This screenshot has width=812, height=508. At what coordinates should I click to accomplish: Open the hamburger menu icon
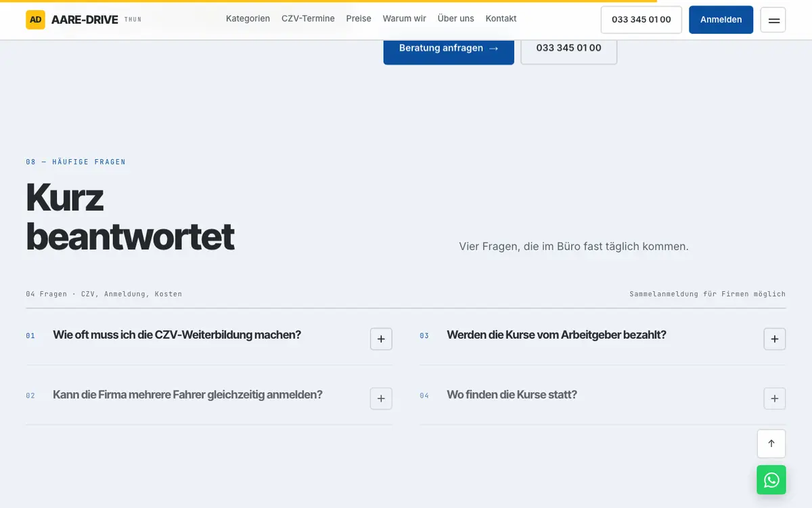773,20
